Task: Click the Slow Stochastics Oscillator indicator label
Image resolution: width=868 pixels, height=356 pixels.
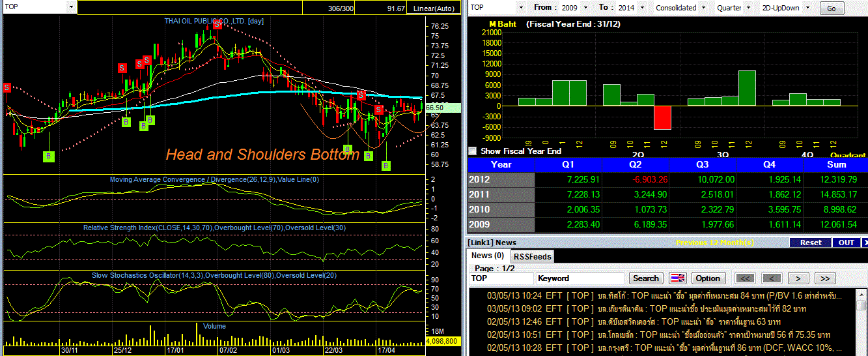Action: [x=214, y=276]
